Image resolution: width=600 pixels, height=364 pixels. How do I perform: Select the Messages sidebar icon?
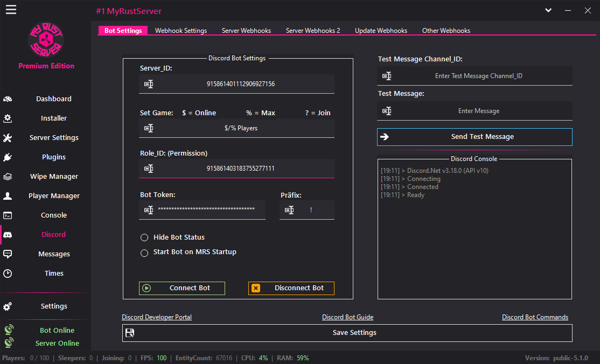[8, 254]
